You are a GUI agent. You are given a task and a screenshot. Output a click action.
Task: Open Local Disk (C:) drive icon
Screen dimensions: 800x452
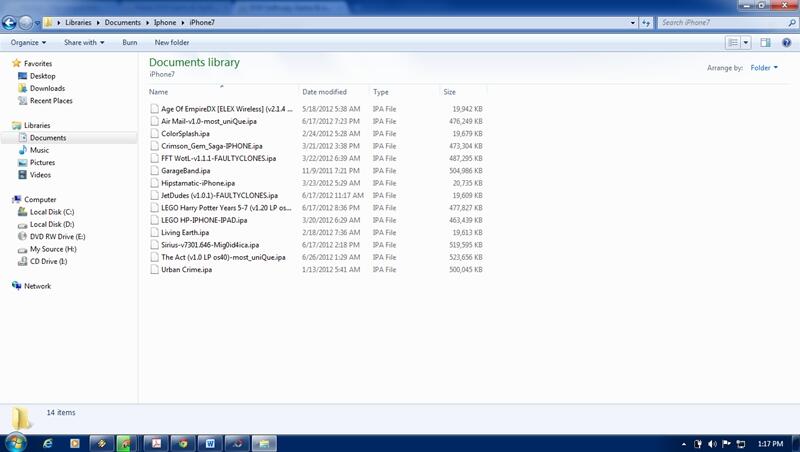[22, 212]
